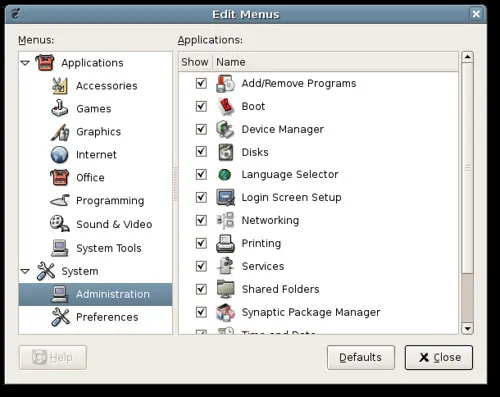This screenshot has width=500, height=397.
Task: Select the Device Manager row text
Action: pos(283,129)
